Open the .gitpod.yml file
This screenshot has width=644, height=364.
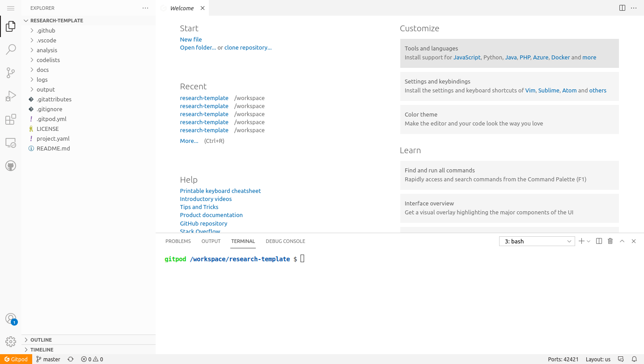pos(89,119)
